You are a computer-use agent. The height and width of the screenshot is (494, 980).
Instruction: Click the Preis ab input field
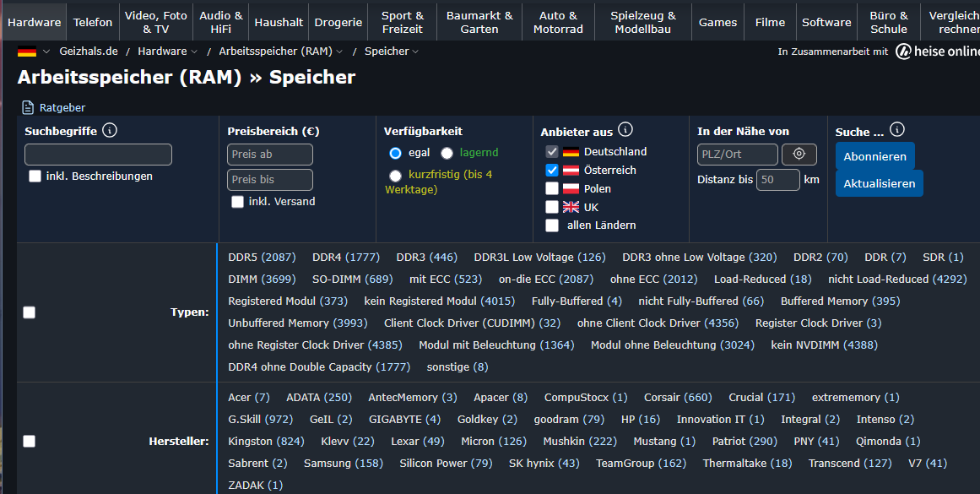(270, 155)
